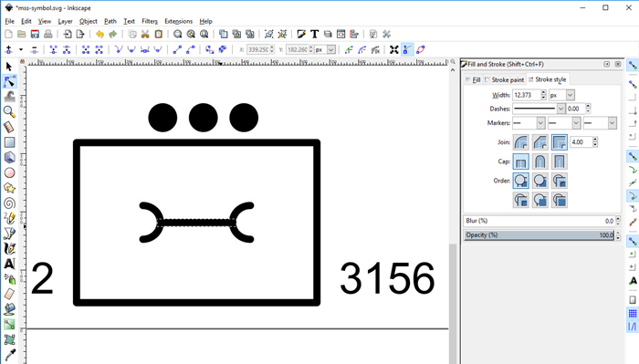Select the Node edit tool
The width and height of the screenshot is (639, 364).
[9, 81]
